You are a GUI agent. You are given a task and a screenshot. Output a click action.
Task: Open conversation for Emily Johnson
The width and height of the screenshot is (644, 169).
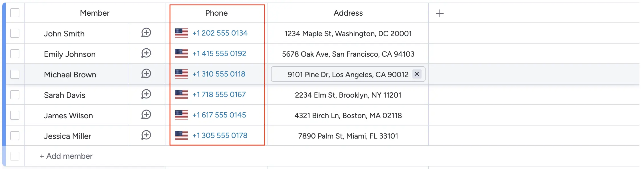(x=146, y=53)
